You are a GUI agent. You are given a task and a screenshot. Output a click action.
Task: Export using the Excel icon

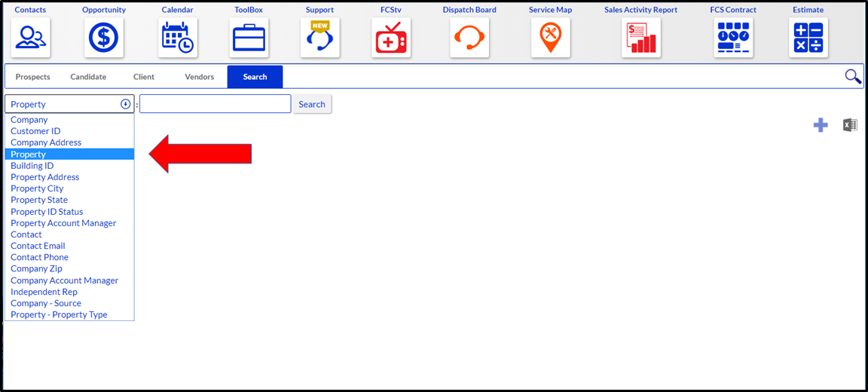click(x=850, y=125)
